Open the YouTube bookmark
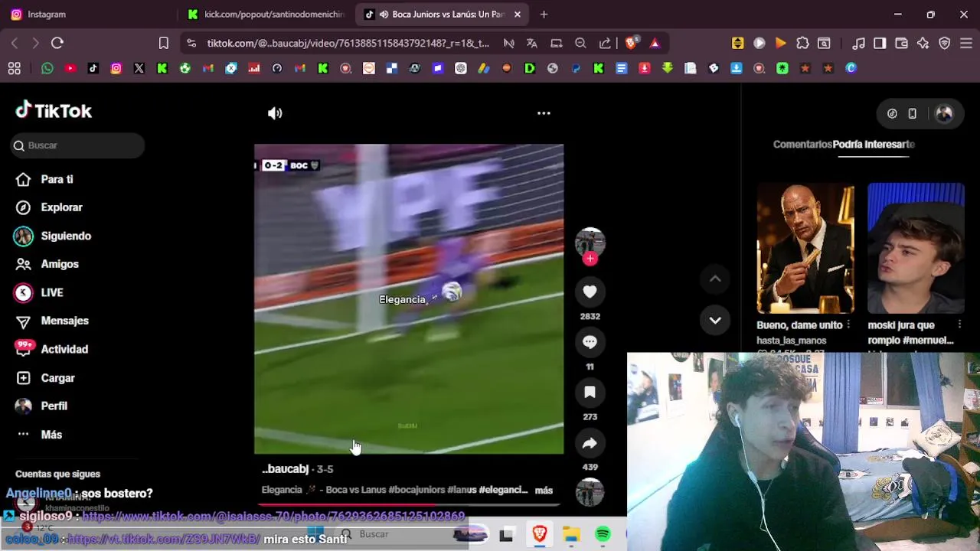This screenshot has height=551, width=980. click(x=70, y=68)
